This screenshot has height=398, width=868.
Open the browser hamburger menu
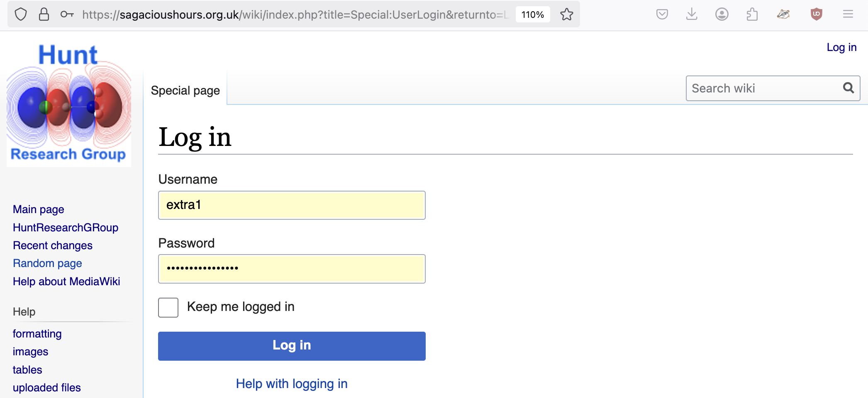coord(847,14)
